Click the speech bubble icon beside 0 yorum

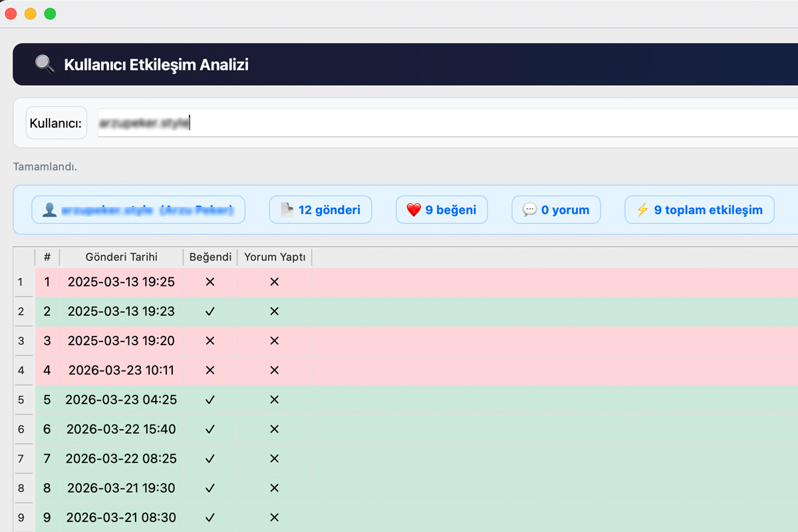point(529,210)
